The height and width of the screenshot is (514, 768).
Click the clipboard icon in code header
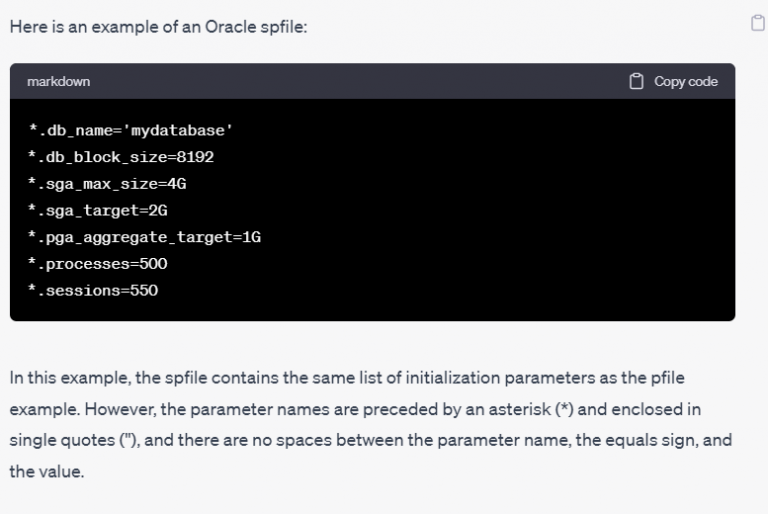point(636,81)
